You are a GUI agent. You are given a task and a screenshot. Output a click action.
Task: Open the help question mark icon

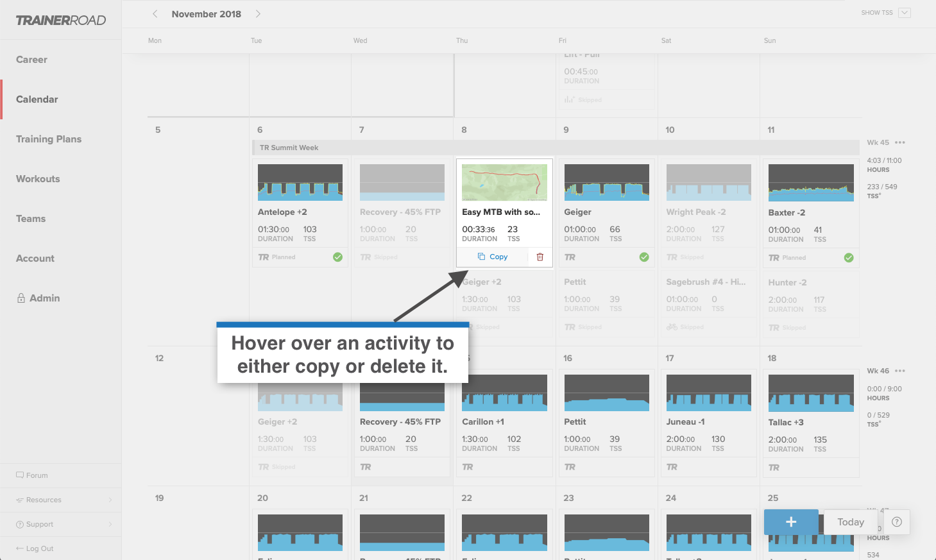897,522
